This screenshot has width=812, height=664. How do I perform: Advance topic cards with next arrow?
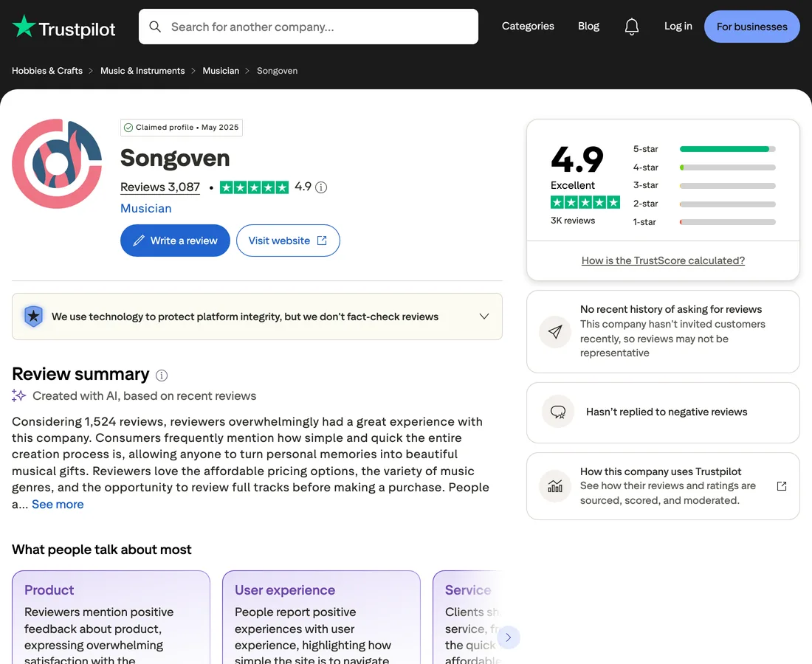508,637
